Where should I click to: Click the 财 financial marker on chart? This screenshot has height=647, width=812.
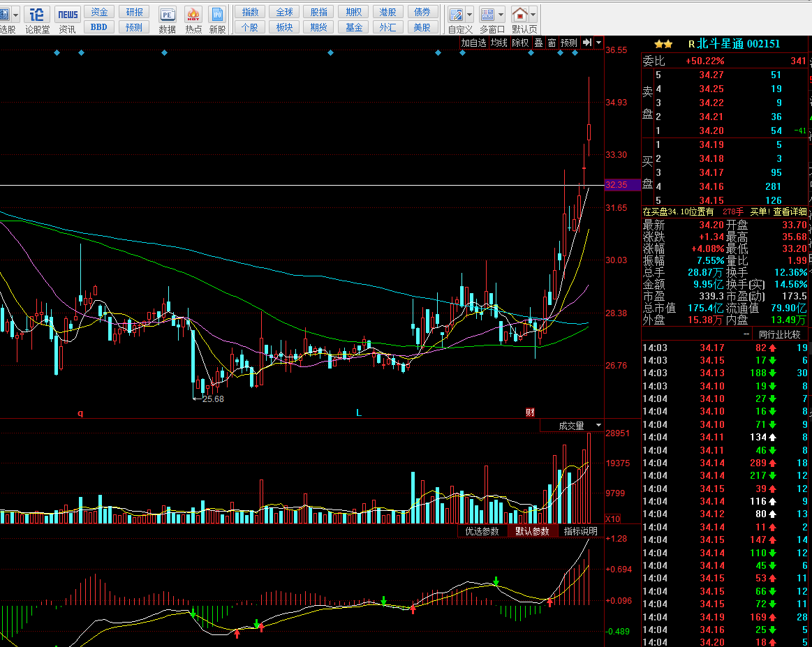[x=530, y=412]
